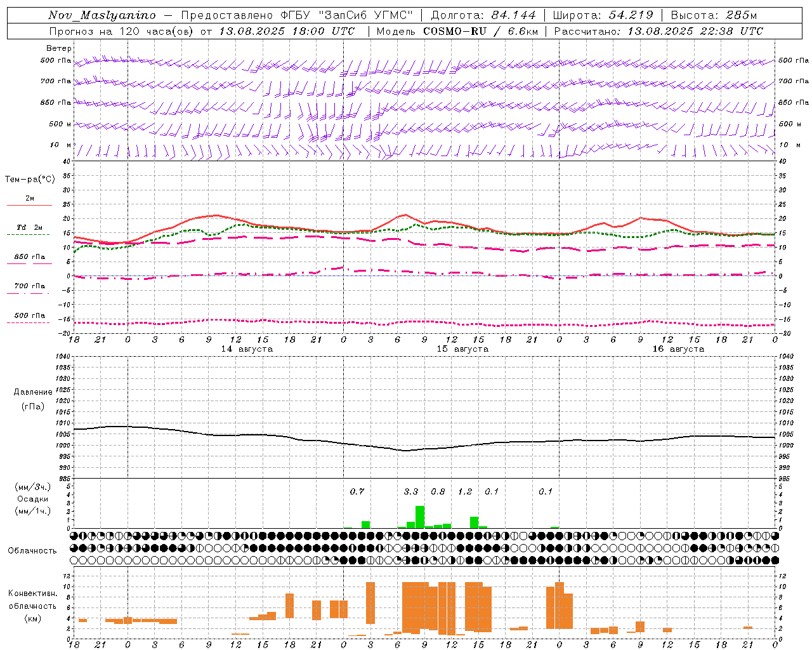Click the '(мм/3ч.)' precipitation unit label
Screen dimensions: 812x650
coord(33,487)
